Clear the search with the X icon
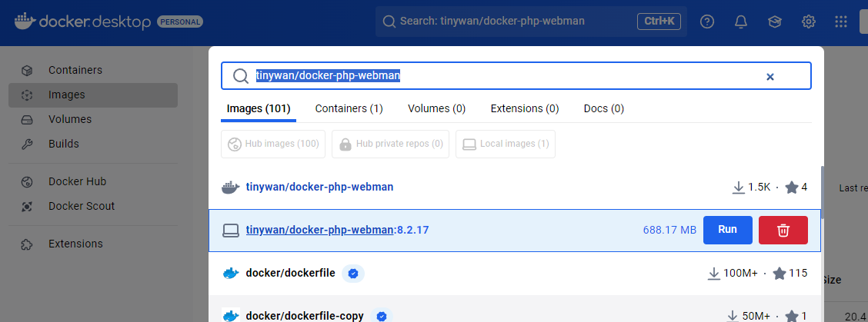Screen dimensions: 868x322 770,77
